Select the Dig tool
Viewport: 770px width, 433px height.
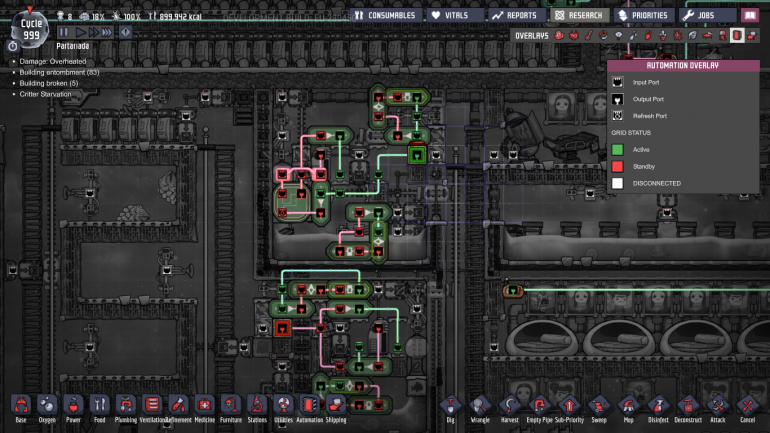(x=450, y=408)
